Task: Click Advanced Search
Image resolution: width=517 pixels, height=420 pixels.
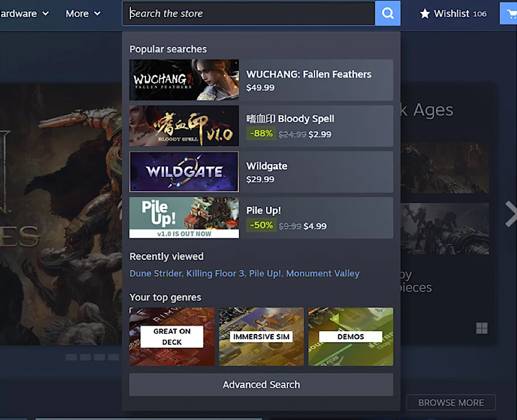Action: pos(261,384)
